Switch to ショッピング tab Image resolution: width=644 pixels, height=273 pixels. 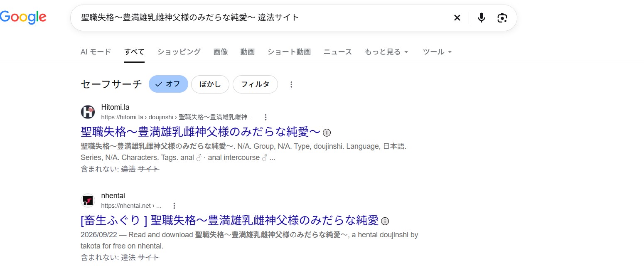coord(179,52)
